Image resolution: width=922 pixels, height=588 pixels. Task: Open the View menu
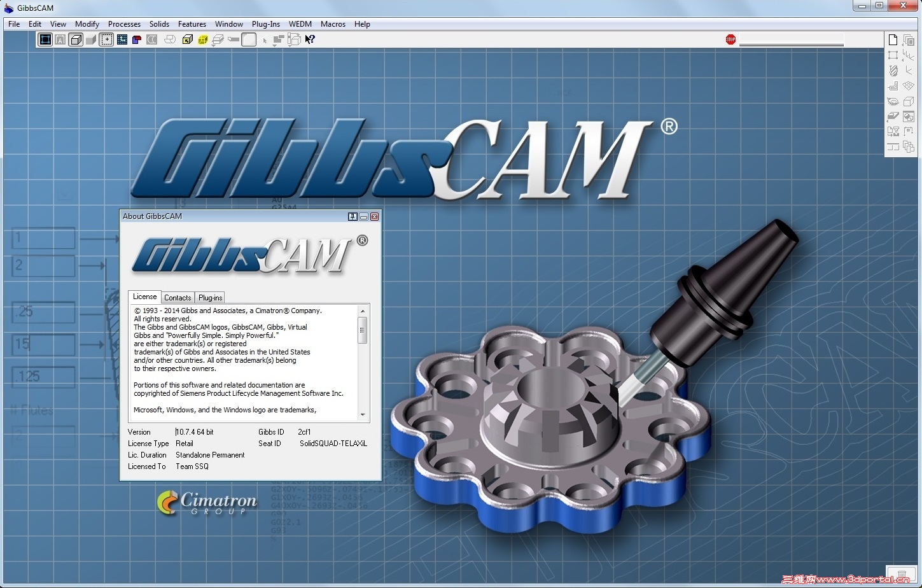coord(58,24)
